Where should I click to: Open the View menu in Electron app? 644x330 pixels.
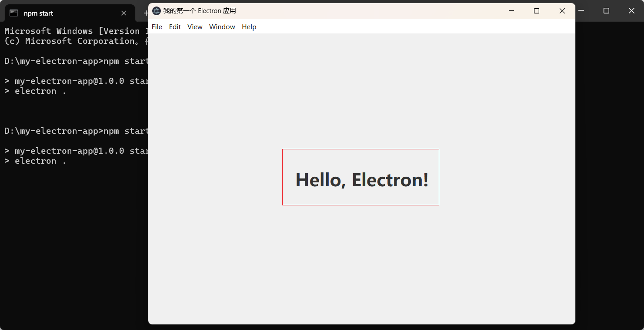click(195, 27)
